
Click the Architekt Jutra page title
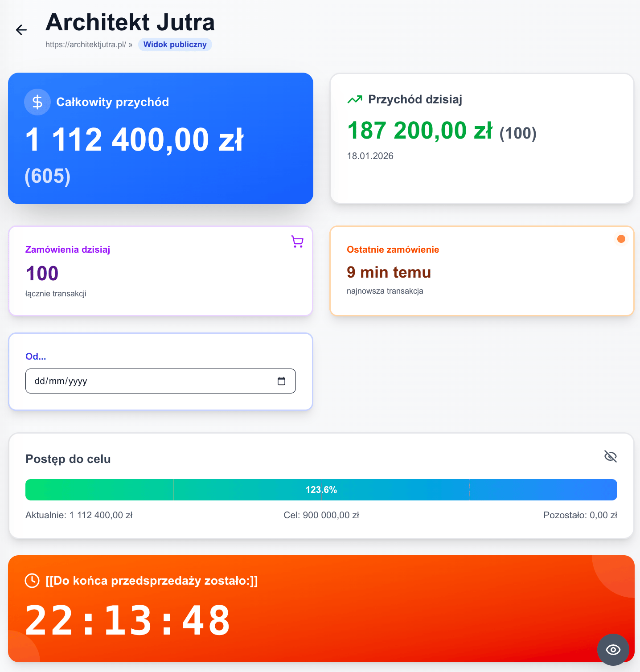(x=130, y=22)
